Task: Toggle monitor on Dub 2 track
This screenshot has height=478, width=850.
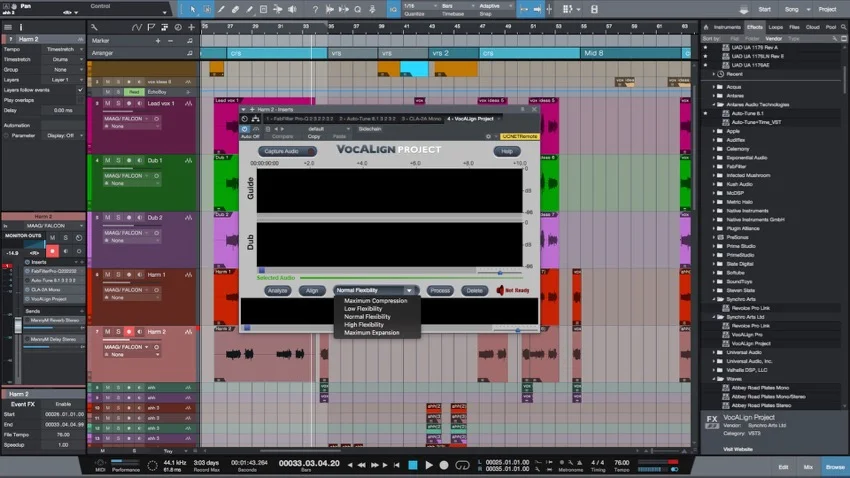Action: coord(140,218)
